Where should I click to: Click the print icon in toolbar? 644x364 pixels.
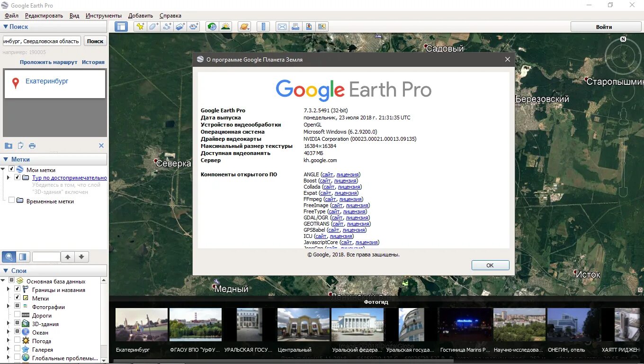(295, 27)
